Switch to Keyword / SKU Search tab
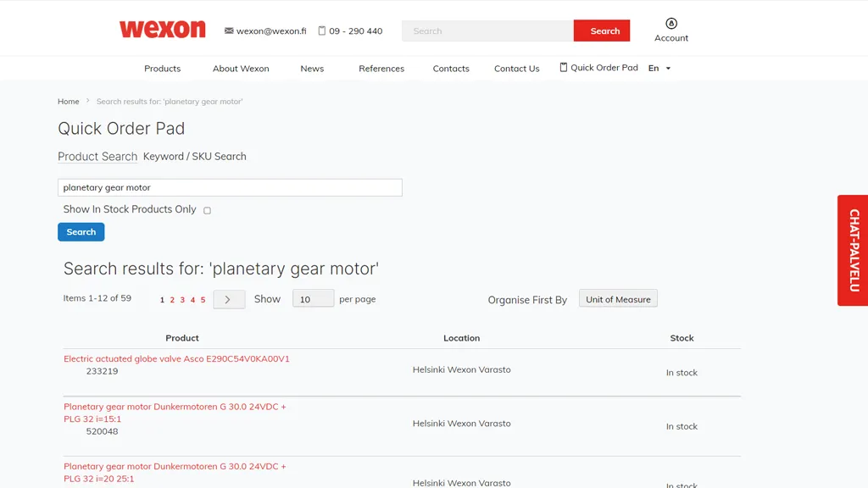The width and height of the screenshot is (868, 488). pos(194,157)
